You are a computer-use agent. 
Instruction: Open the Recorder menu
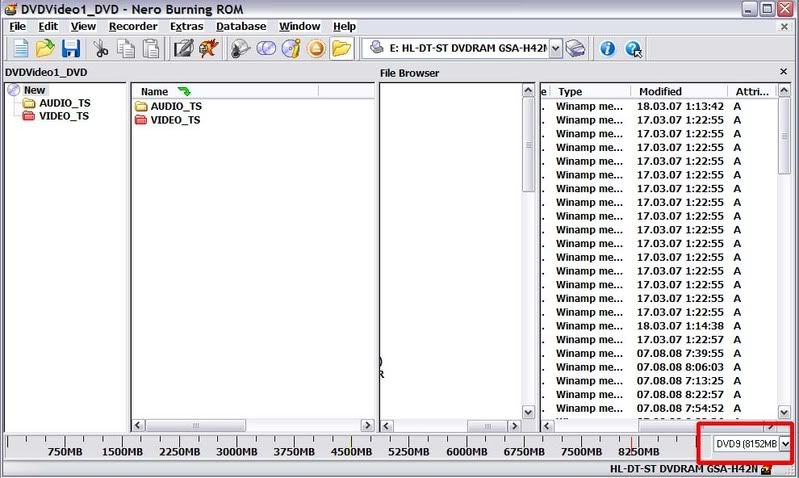133,26
